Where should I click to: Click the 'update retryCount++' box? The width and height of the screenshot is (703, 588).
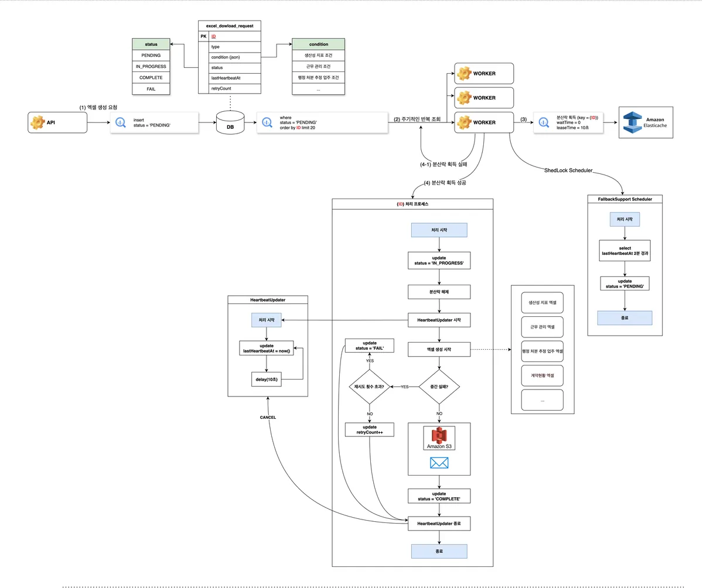[x=369, y=430]
